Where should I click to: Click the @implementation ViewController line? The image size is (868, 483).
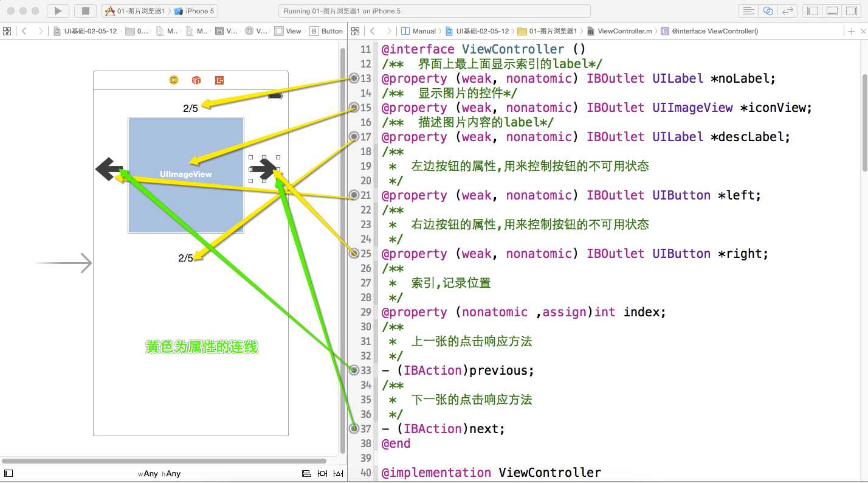pos(491,473)
